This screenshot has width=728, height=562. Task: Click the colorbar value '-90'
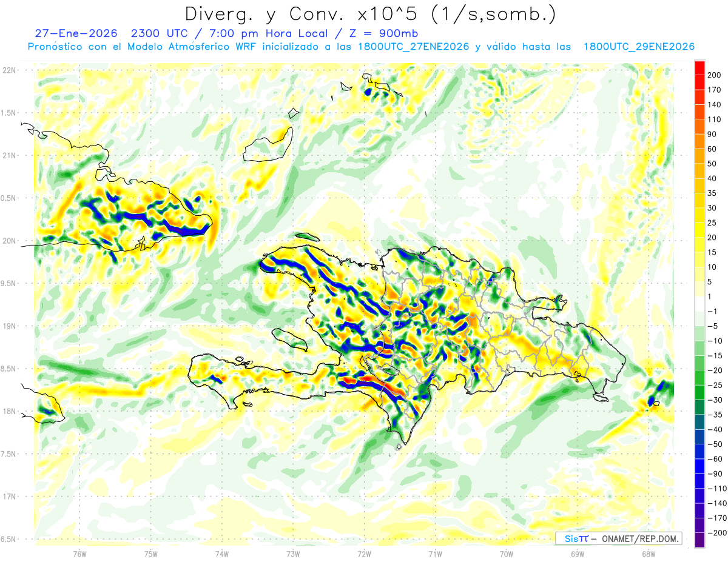[x=715, y=473]
